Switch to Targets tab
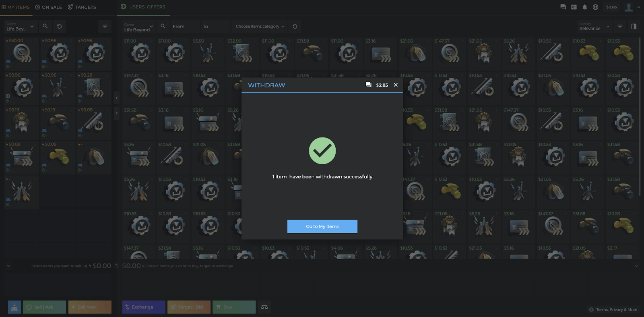The width and height of the screenshot is (644, 317). pos(82,7)
